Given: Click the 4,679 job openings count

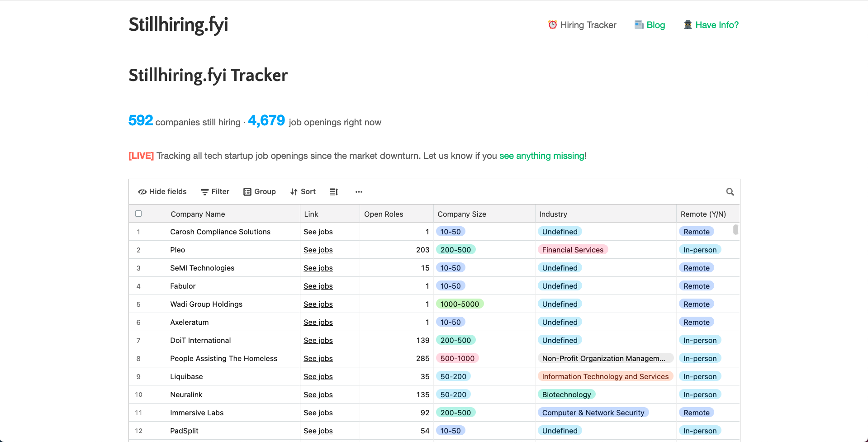Looking at the screenshot, I should tap(266, 120).
